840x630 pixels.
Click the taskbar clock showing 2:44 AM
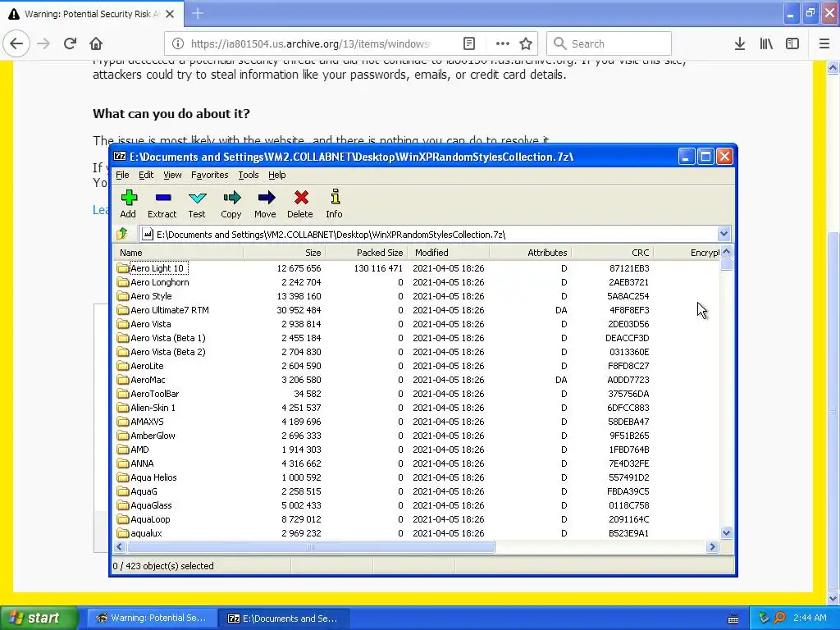[x=810, y=618]
